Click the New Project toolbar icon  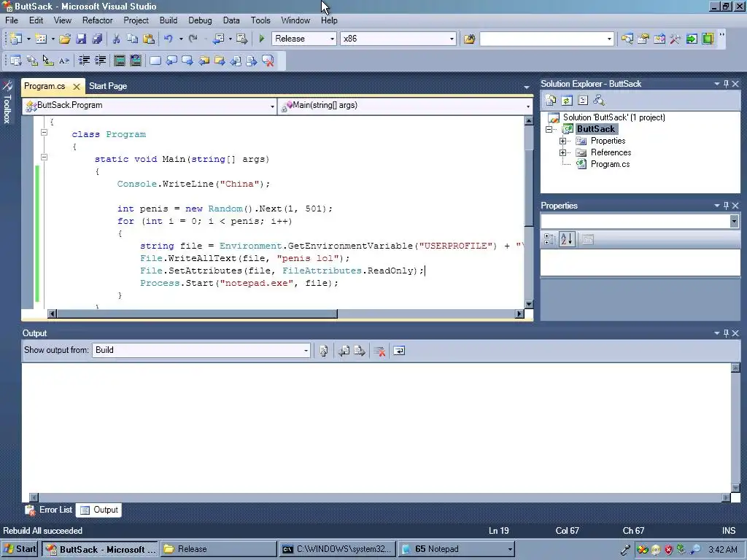[16, 39]
